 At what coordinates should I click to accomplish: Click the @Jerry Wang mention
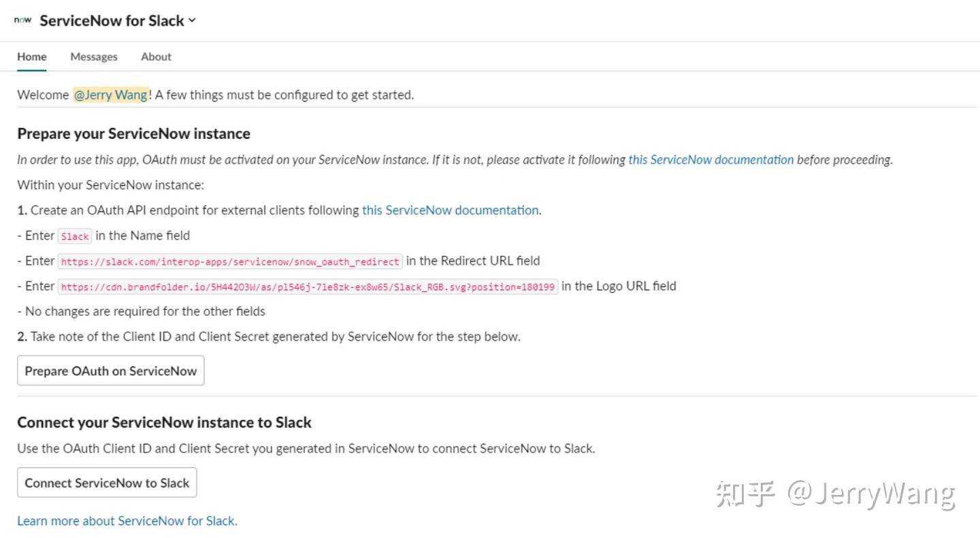point(111,95)
